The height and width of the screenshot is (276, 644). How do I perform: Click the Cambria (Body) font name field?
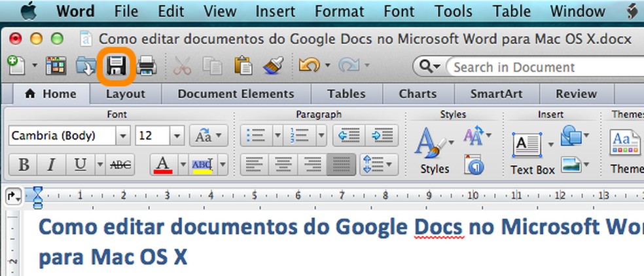point(62,136)
